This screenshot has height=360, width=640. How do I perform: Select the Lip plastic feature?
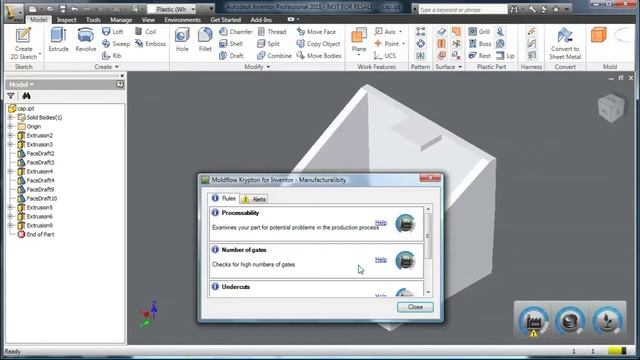tap(505, 56)
